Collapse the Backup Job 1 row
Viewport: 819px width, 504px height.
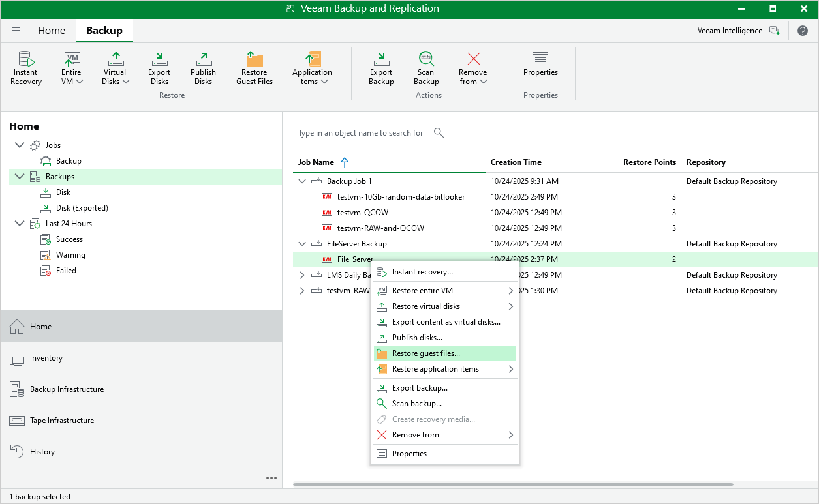(301, 181)
